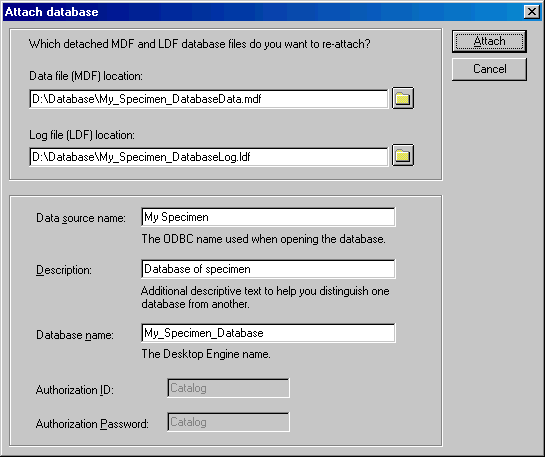Focus the Log file (LDF) location field
Image resolution: width=545 pixels, height=457 pixels.
tap(209, 157)
